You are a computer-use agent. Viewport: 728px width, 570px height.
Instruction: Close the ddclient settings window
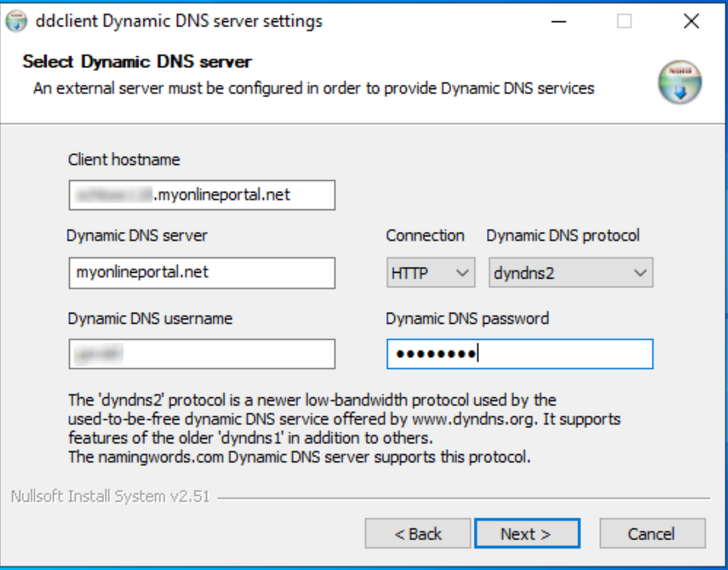[x=691, y=21]
